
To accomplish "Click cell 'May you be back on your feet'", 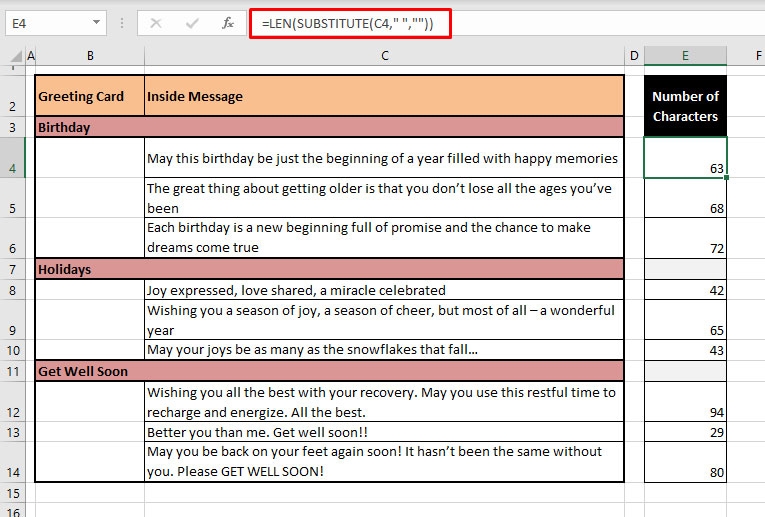I will point(384,462).
